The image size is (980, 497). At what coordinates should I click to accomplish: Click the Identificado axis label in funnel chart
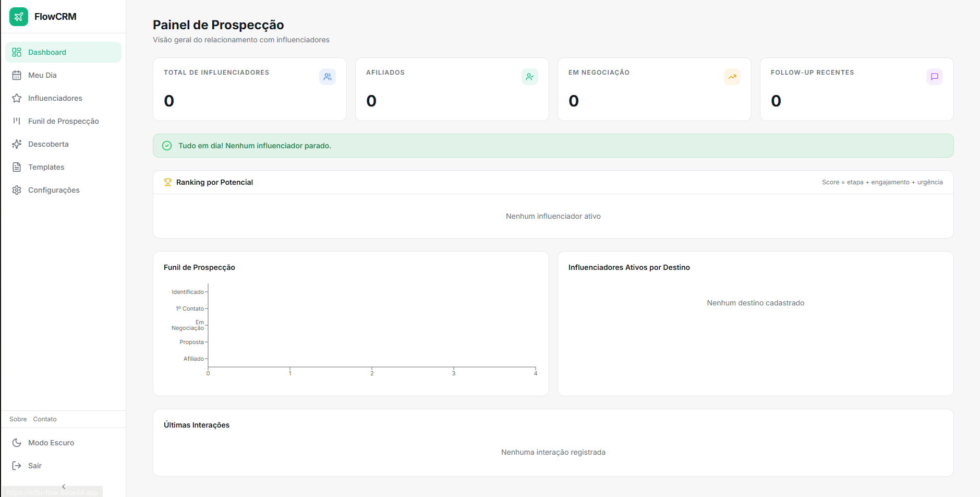point(188,292)
